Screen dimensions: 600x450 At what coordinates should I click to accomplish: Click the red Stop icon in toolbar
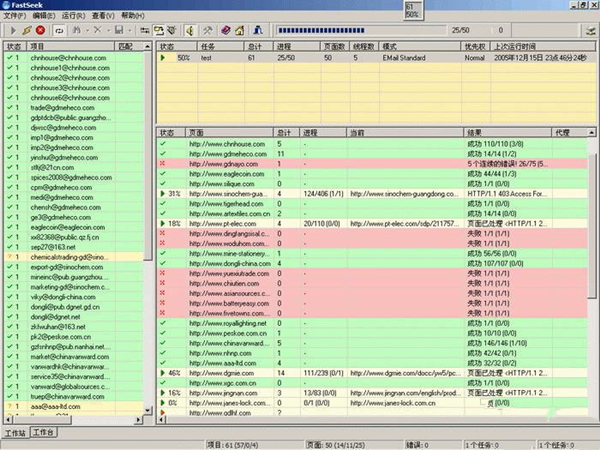tap(40, 30)
